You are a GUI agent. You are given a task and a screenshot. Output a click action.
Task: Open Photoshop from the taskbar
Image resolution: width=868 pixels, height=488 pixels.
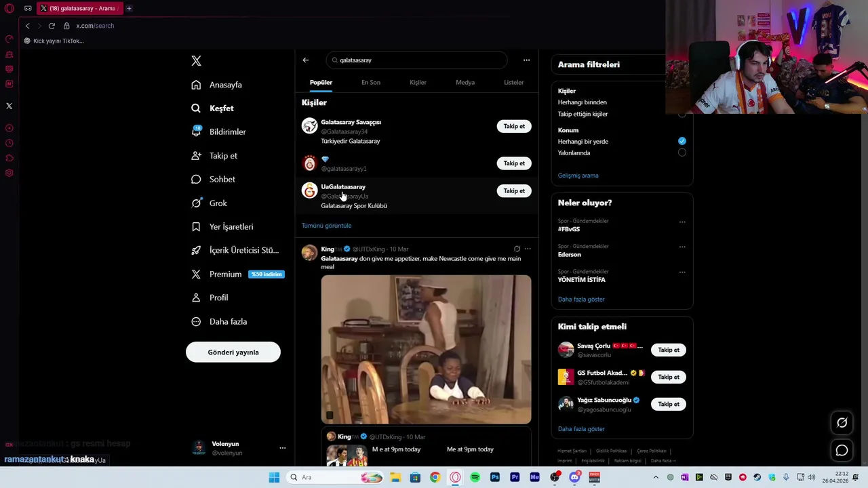(x=495, y=477)
